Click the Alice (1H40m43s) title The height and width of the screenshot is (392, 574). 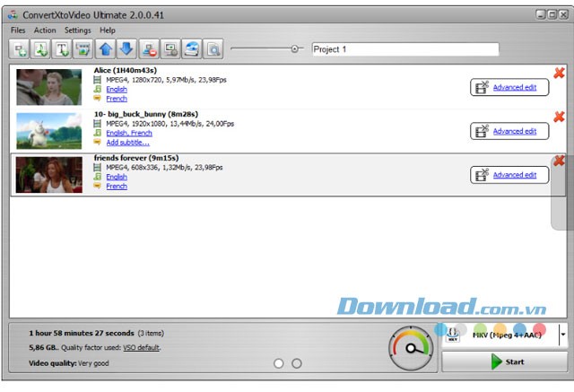[x=126, y=70]
